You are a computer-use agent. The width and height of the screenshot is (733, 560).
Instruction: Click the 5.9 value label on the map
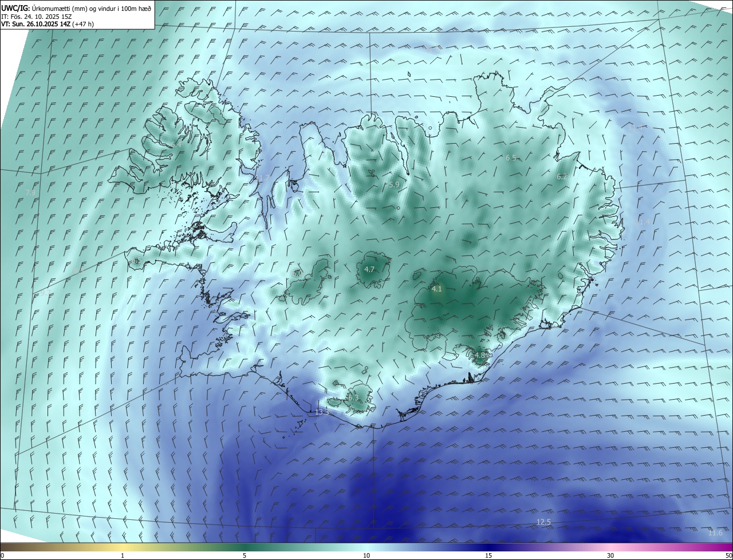tap(393, 184)
